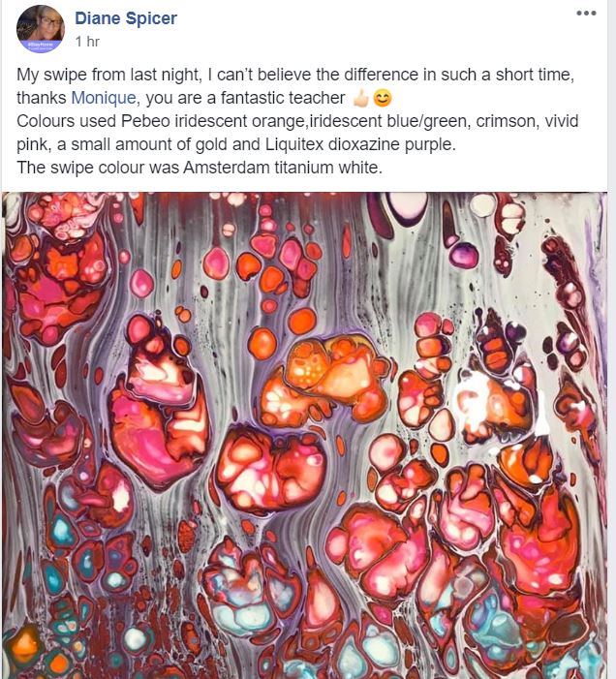Open the post permalink via "1 hr" timestamp
The height and width of the screenshot is (679, 616).
[x=87, y=42]
